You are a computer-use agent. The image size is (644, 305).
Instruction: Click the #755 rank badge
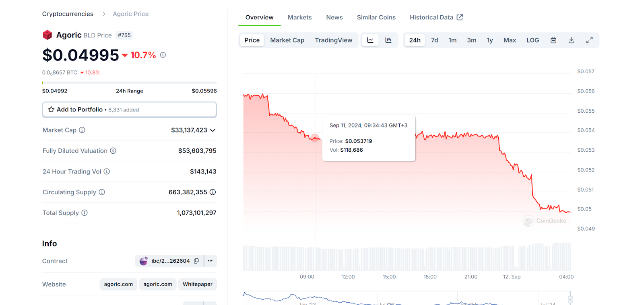pyautogui.click(x=124, y=35)
